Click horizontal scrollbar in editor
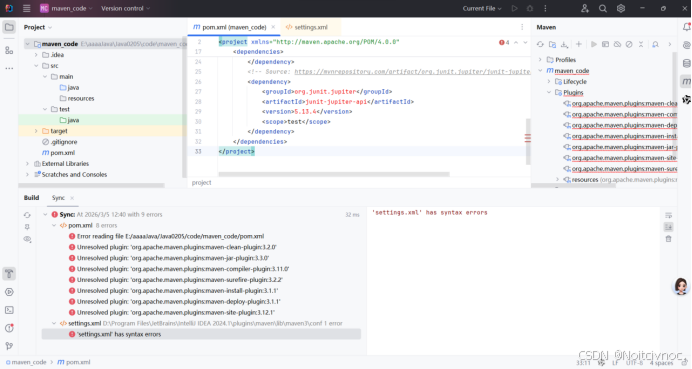The width and height of the screenshot is (692, 369). pos(334,174)
